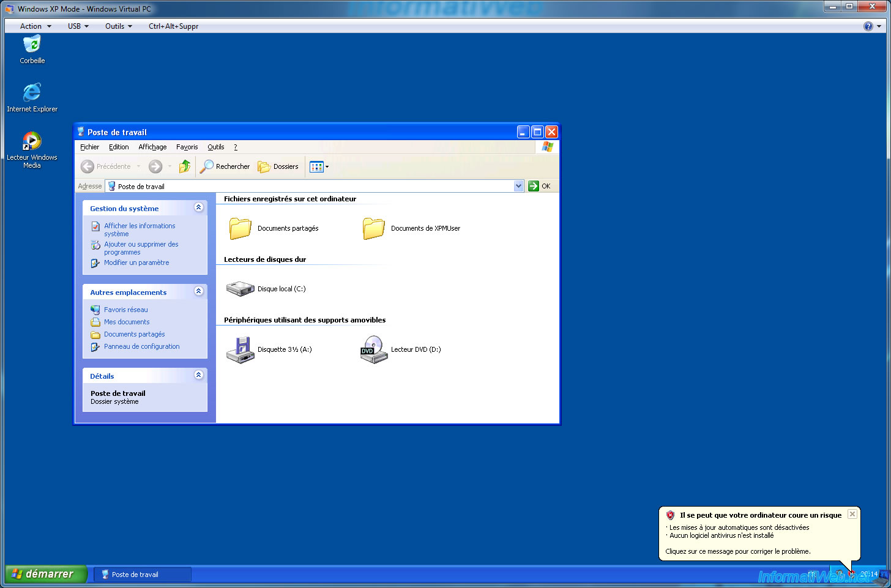Open the Virtual PC help icon
891x588 pixels.
coord(868,26)
